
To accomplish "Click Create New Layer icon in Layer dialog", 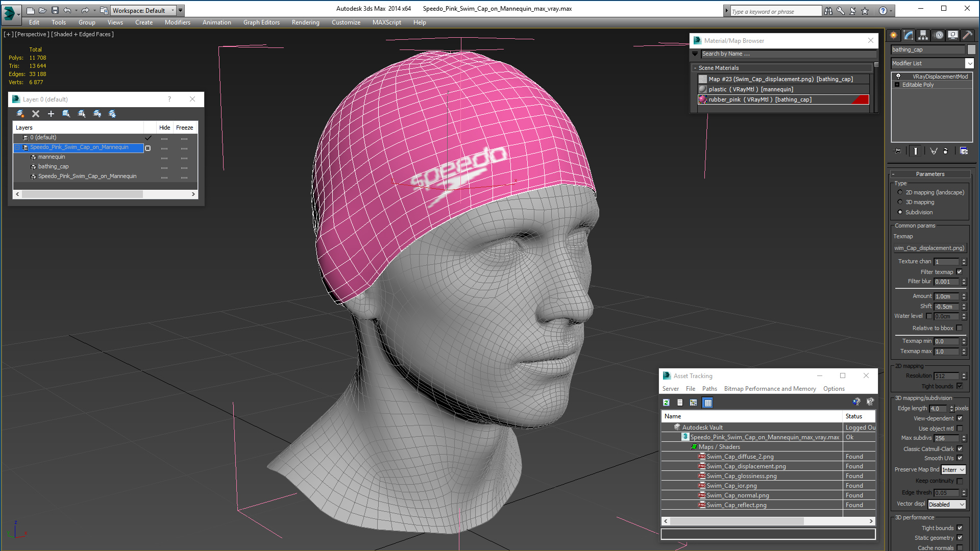I will pyautogui.click(x=20, y=114).
